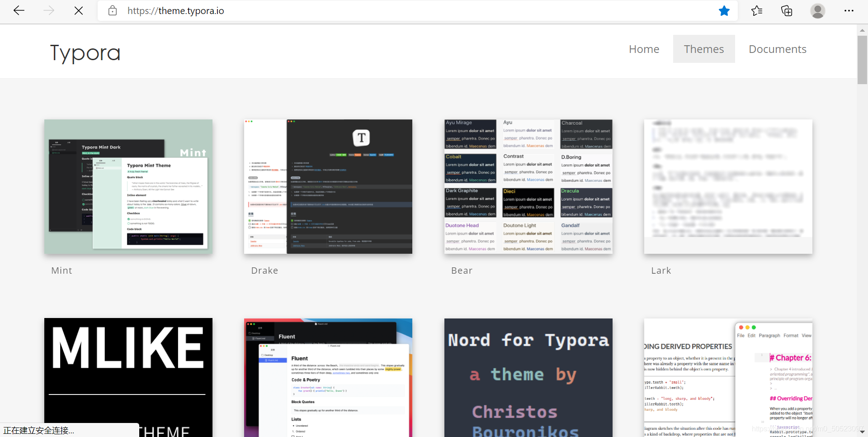Click the Lark theme title link
The image size is (868, 437).
pyautogui.click(x=661, y=271)
